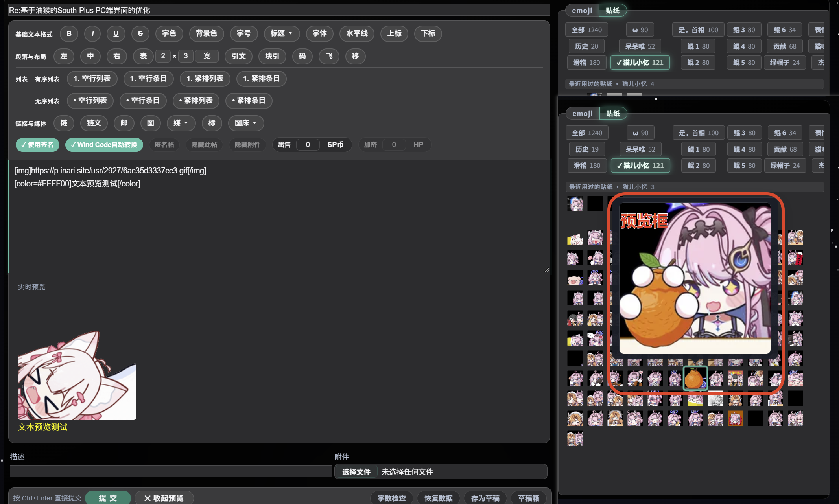Enable 隐藏附件 option
The width and height of the screenshot is (839, 504).
pos(247,145)
